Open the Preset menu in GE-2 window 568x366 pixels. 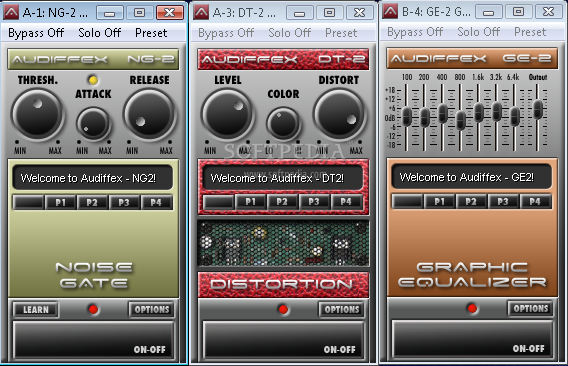[530, 32]
